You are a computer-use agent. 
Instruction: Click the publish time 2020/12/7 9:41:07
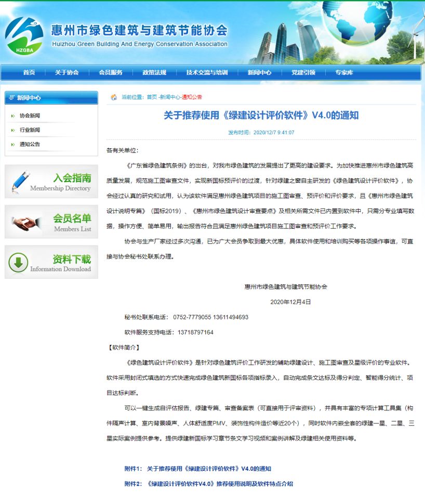(274, 133)
